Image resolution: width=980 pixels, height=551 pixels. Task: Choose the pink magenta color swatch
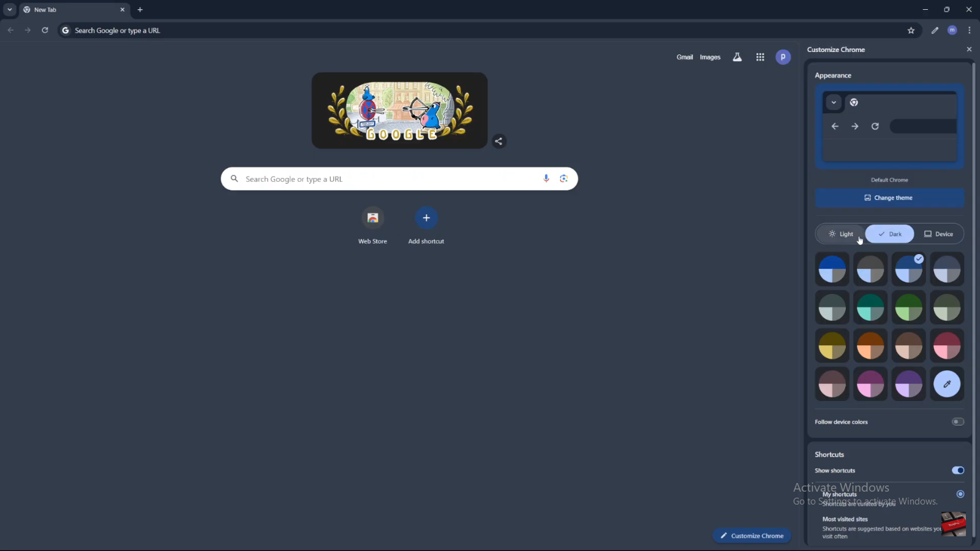click(870, 384)
